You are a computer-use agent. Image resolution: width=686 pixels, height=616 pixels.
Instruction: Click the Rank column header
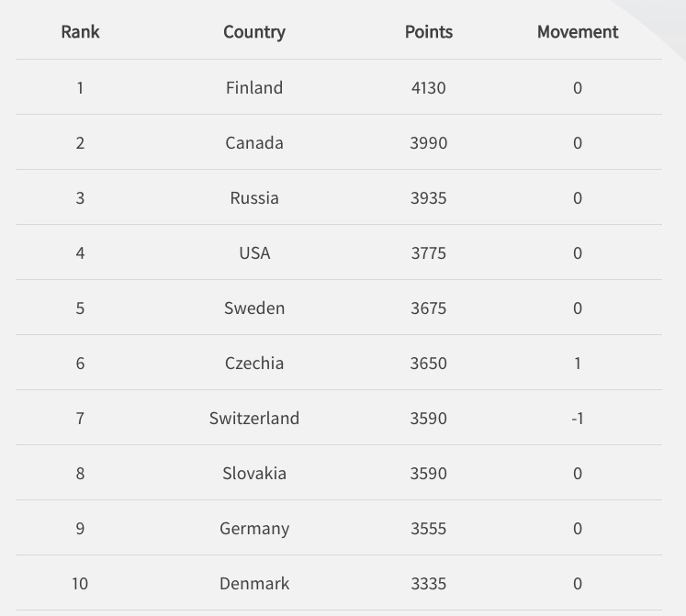[80, 32]
